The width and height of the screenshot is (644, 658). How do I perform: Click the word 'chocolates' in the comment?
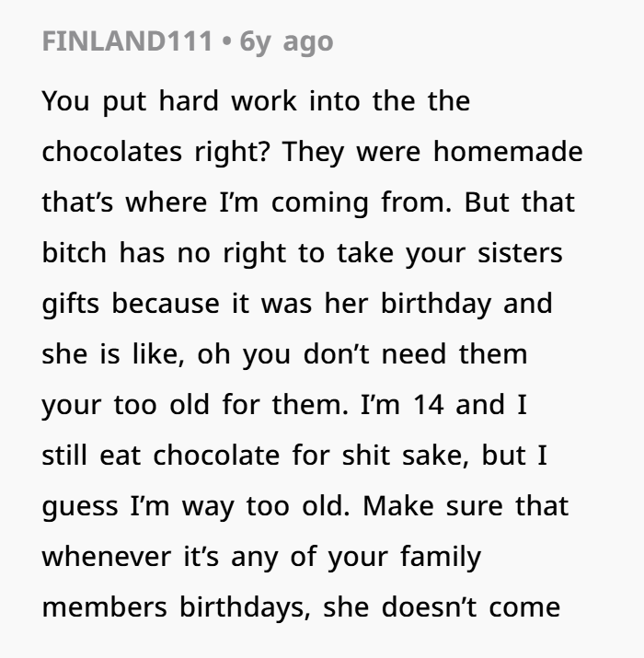coord(112,152)
